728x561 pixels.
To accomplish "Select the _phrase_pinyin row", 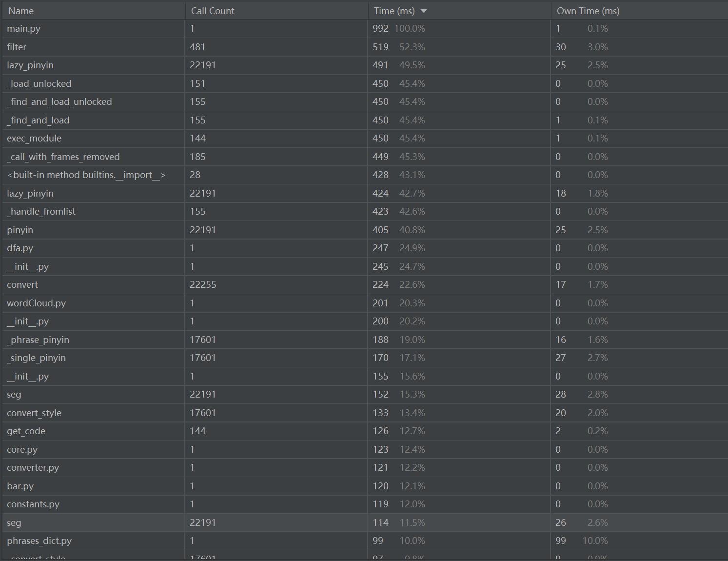I will click(x=365, y=340).
